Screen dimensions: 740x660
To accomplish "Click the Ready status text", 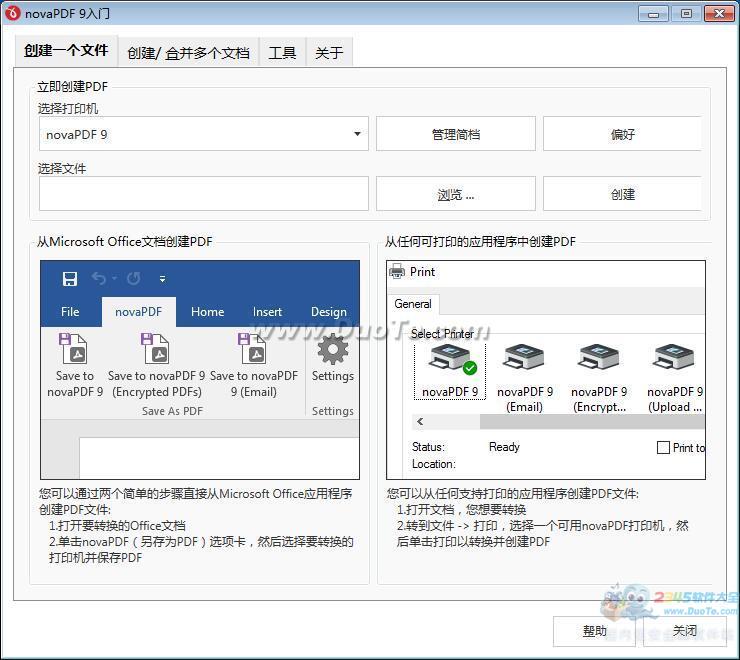I will [x=504, y=447].
